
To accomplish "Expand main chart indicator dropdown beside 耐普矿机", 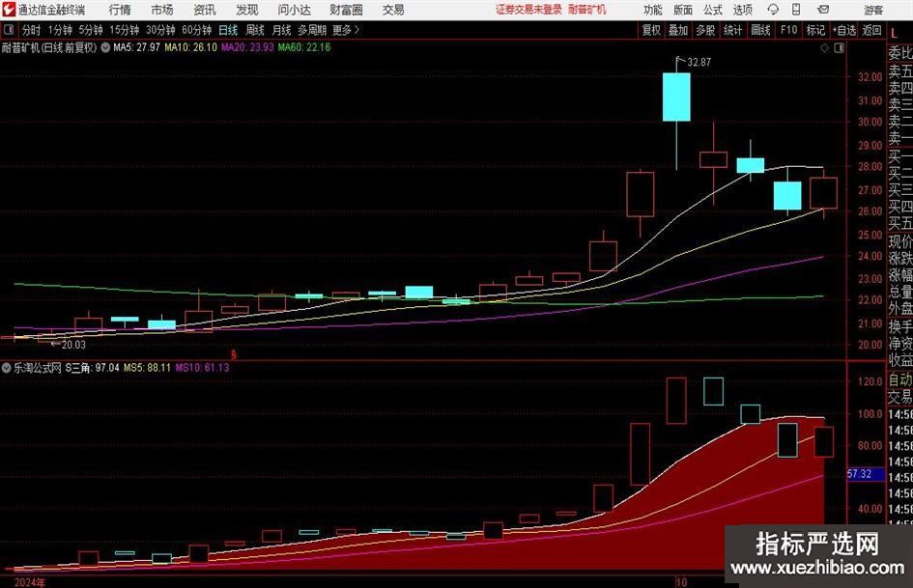I will click(105, 46).
